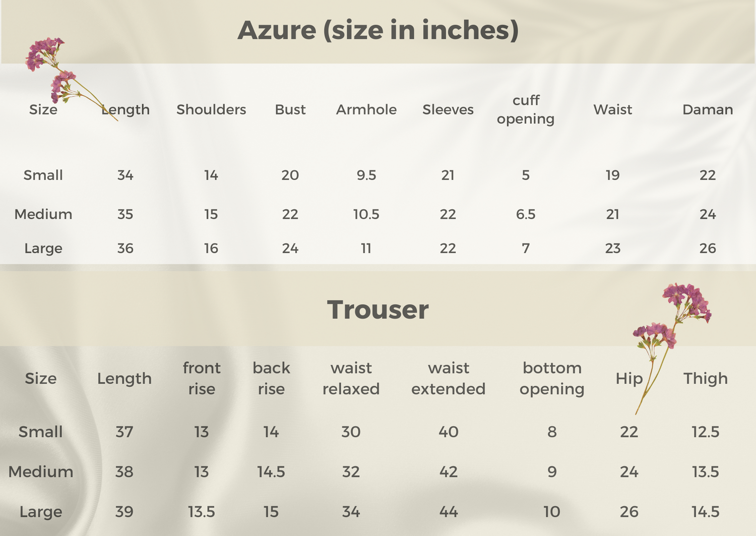
Task: Click the "Trouser" section heading
Action: tap(378, 310)
